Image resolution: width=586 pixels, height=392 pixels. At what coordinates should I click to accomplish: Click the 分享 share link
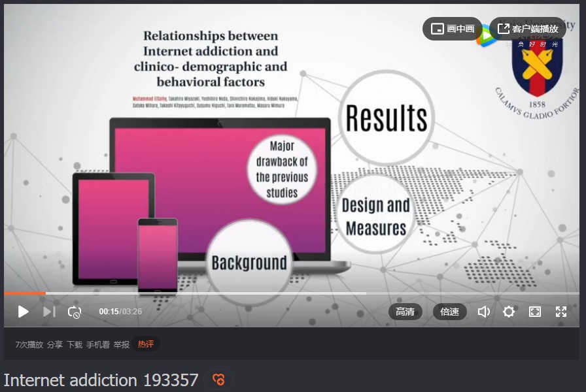(x=55, y=344)
